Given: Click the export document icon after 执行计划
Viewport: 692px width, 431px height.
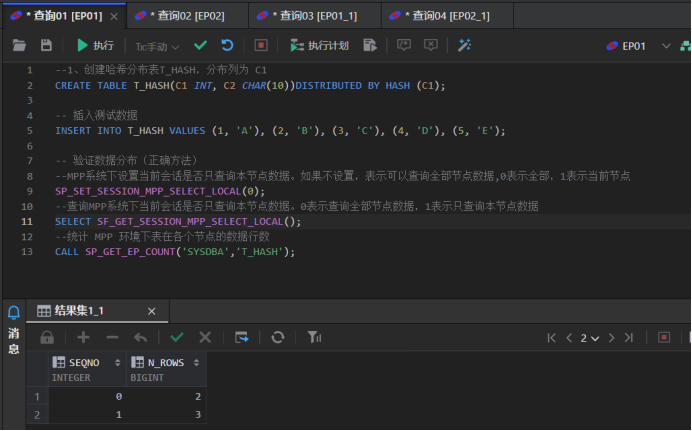Looking at the screenshot, I should coord(370,45).
